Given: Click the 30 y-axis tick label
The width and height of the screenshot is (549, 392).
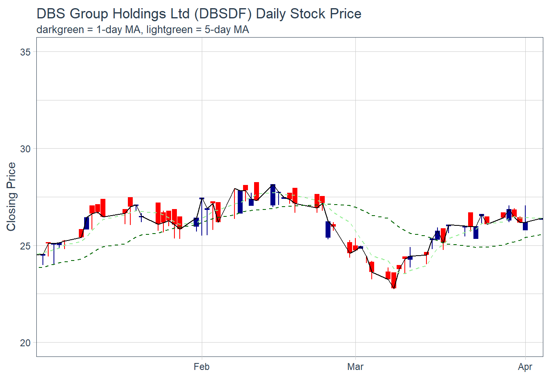Looking at the screenshot, I should pos(25,149).
